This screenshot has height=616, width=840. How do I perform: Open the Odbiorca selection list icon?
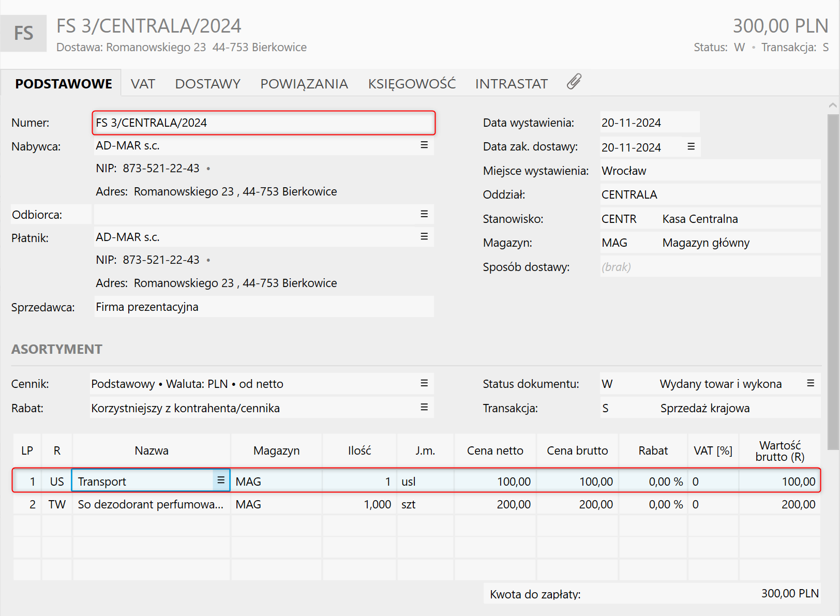coord(424,214)
